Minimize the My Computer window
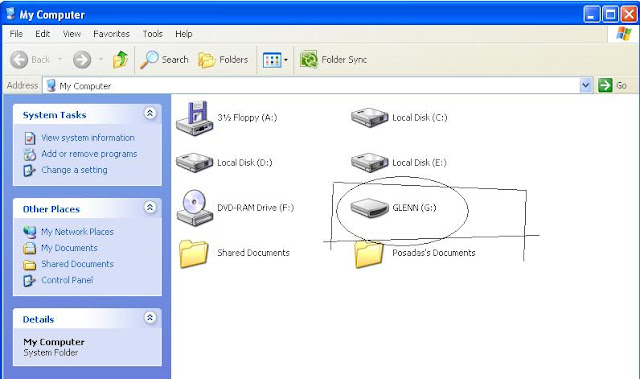The image size is (640, 379). click(x=592, y=15)
